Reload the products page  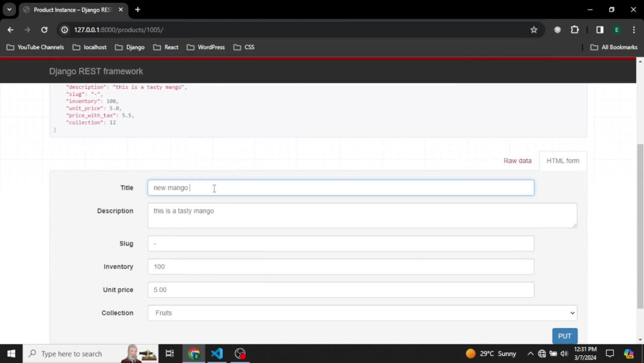44,30
